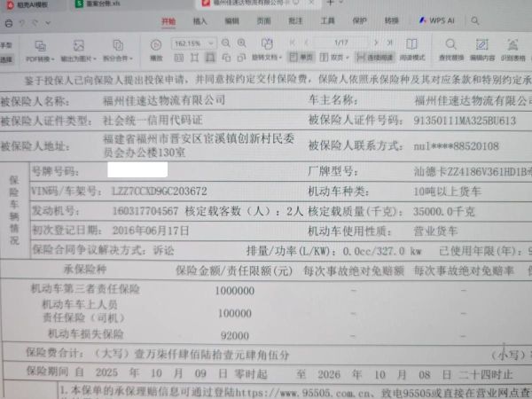Toggle 连续阅读 continuous reading
The height and width of the screenshot is (399, 532).
pyautogui.click(x=375, y=58)
